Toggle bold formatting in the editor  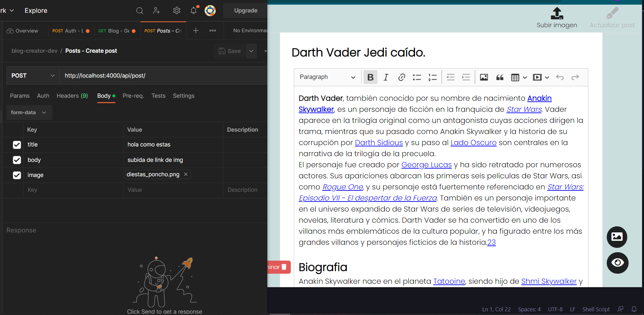pos(370,77)
